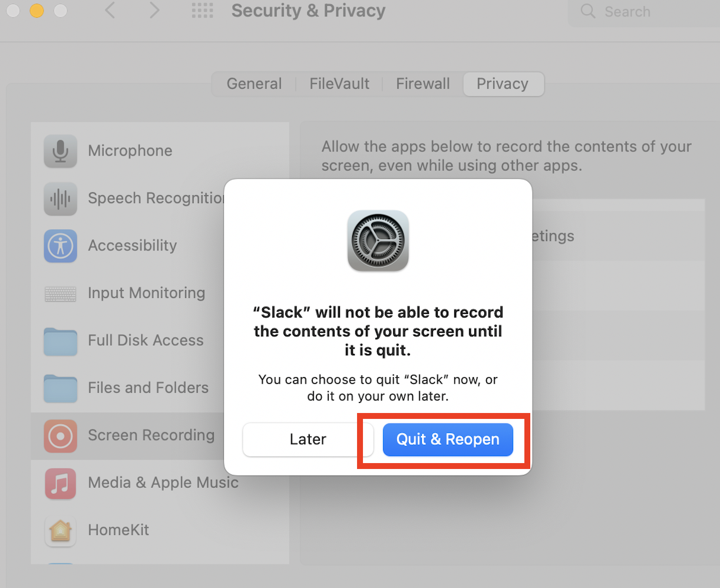Click the System Preferences gear icon in dialog
Image resolution: width=720 pixels, height=588 pixels.
(x=378, y=241)
